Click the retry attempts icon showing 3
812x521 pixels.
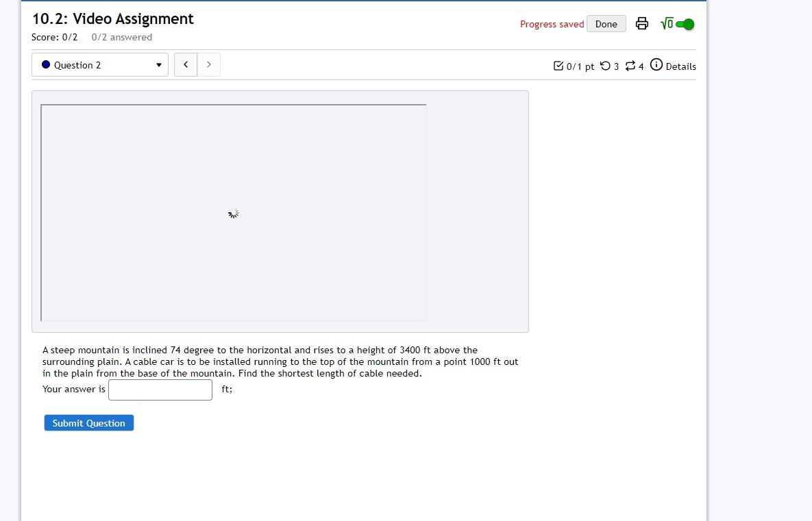605,66
